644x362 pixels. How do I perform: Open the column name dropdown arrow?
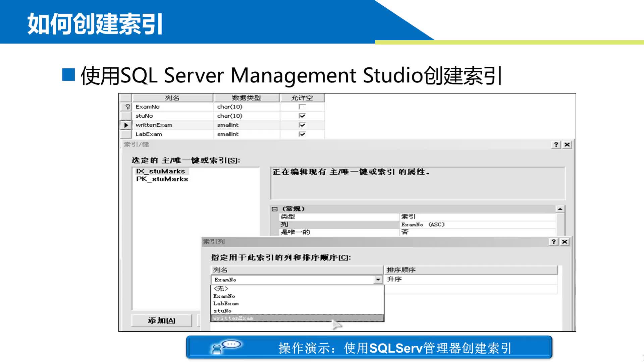[378, 280]
